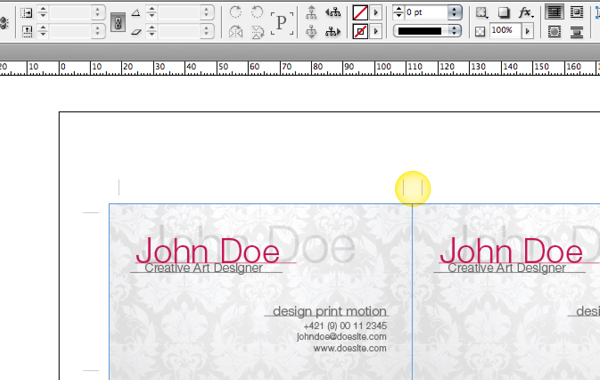The image size is (600, 380).
Task: Click the Rotation Angle field
Action: 180,13
